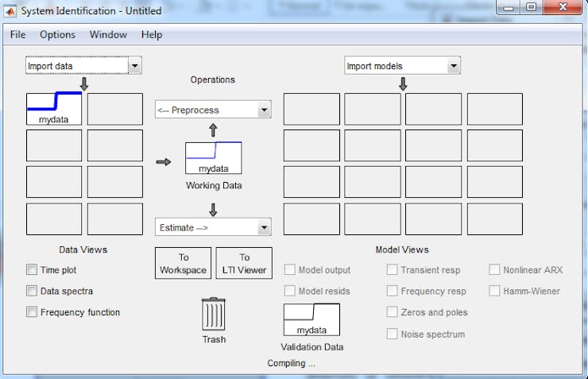Expand the Import models dropdown

coord(402,67)
